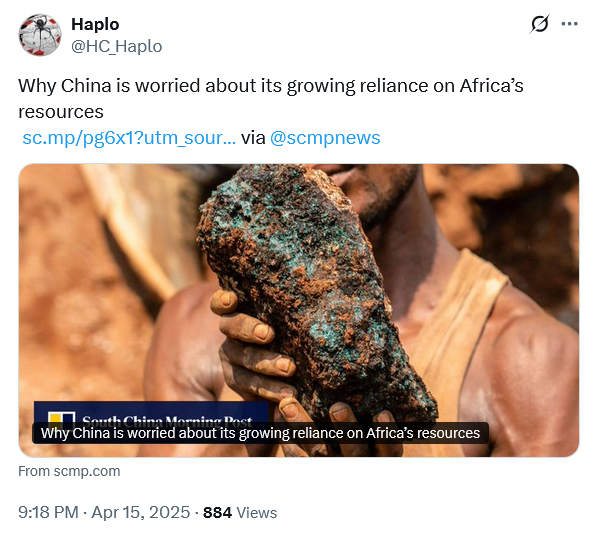This screenshot has width=598, height=536.
Task: Click the yellow and blue SCMP logo square
Action: [61, 418]
